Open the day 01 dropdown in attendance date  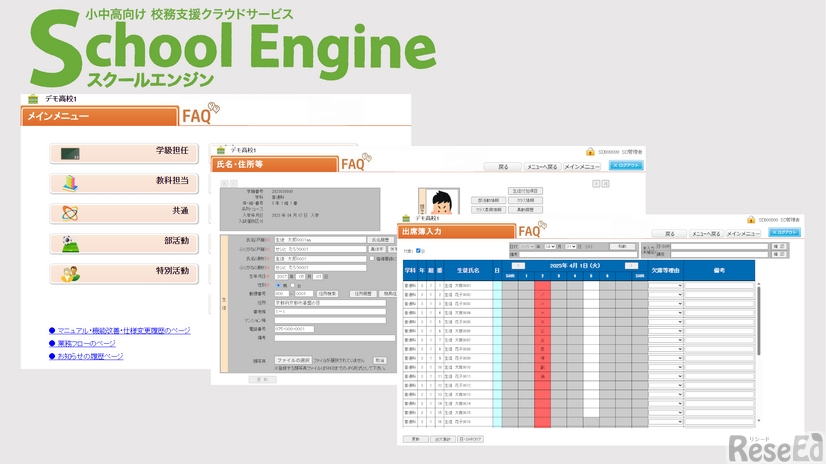(571, 246)
